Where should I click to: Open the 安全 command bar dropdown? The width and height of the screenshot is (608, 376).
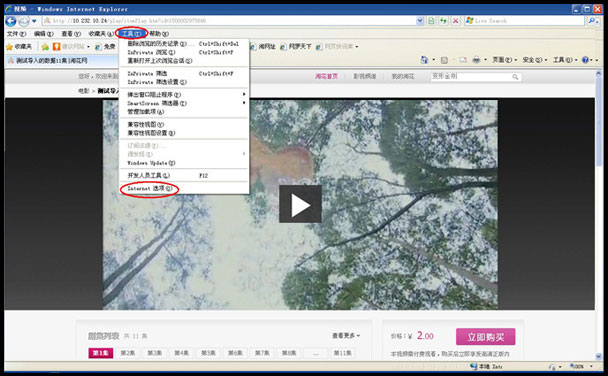[x=535, y=60]
